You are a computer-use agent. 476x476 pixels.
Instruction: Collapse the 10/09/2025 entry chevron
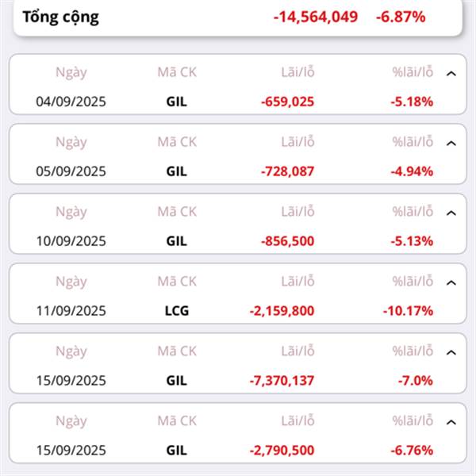(x=451, y=213)
